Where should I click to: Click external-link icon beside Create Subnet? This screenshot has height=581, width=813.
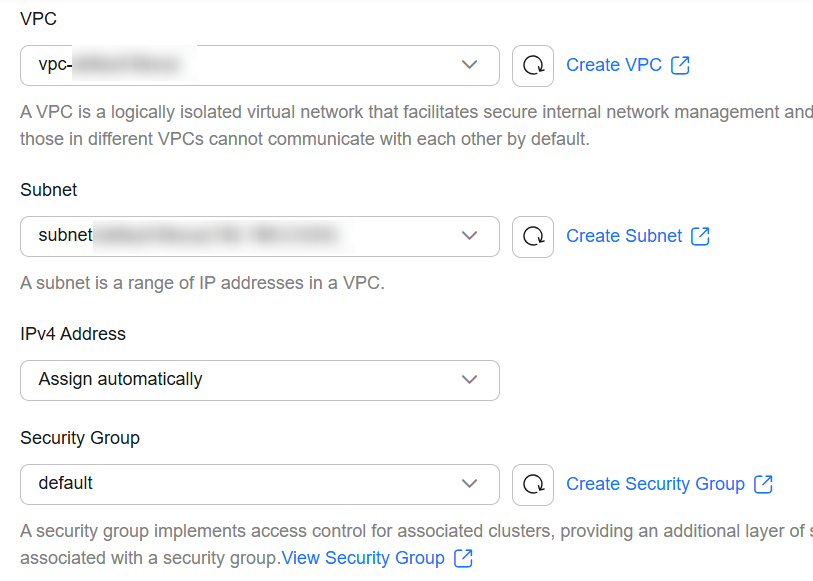pyautogui.click(x=700, y=236)
